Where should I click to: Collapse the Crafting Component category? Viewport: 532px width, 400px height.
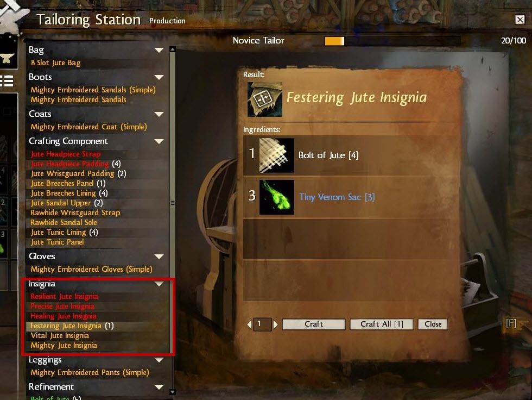159,141
